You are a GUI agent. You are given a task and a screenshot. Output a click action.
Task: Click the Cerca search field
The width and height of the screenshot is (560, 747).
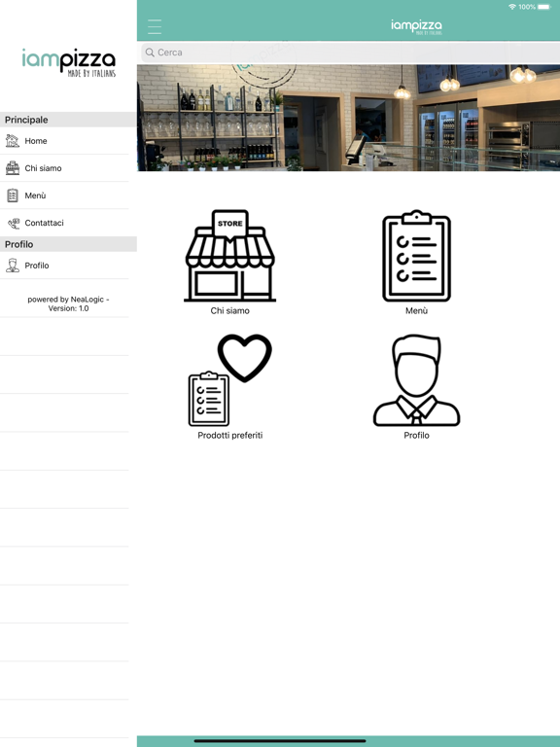pos(350,53)
